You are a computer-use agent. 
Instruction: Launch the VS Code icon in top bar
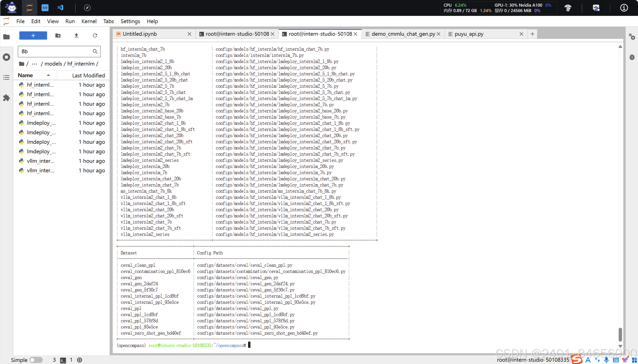pyautogui.click(x=60, y=8)
